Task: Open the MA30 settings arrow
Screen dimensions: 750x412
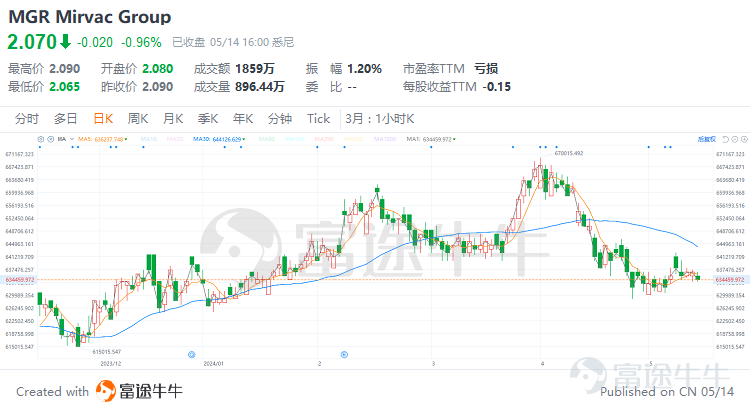Action: (x=244, y=139)
